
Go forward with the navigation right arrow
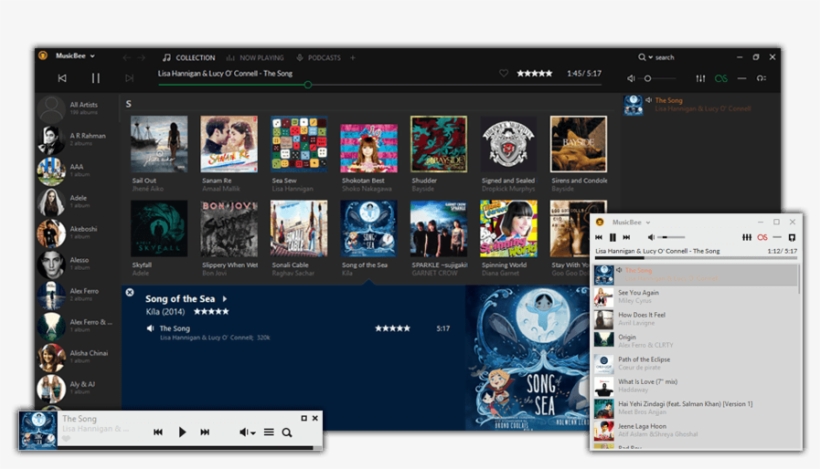[142, 58]
